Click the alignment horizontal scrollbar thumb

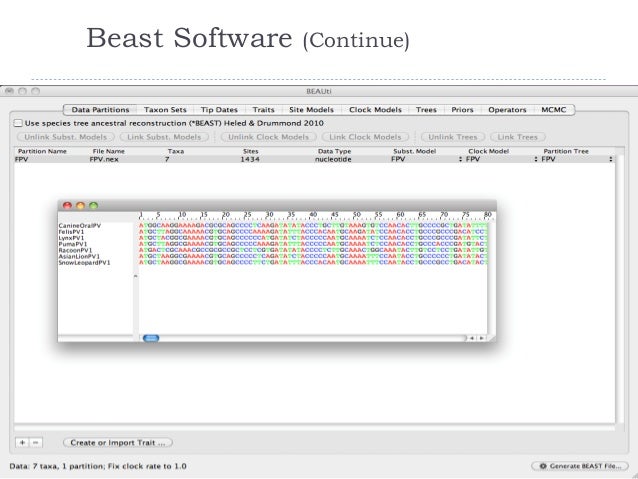click(x=151, y=338)
